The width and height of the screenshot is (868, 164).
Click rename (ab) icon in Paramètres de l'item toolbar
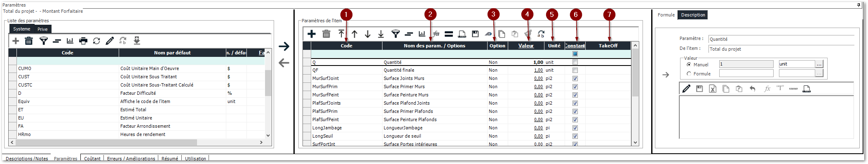coord(541,34)
